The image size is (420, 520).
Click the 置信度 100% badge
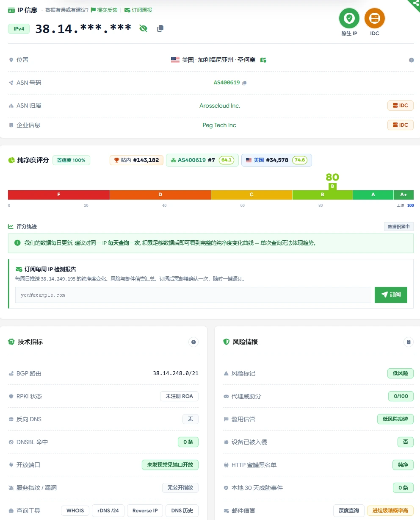71,160
